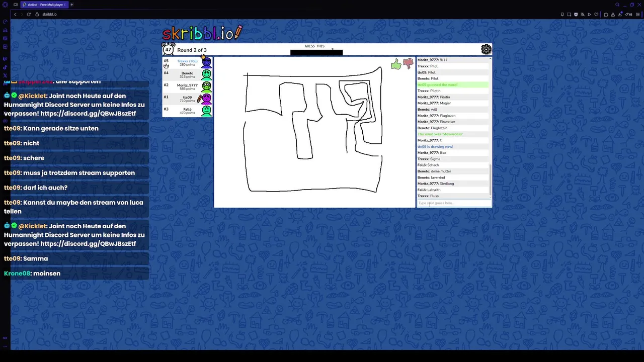644x362 pixels.
Task: Open the Aria AI assistant
Action: (629, 14)
